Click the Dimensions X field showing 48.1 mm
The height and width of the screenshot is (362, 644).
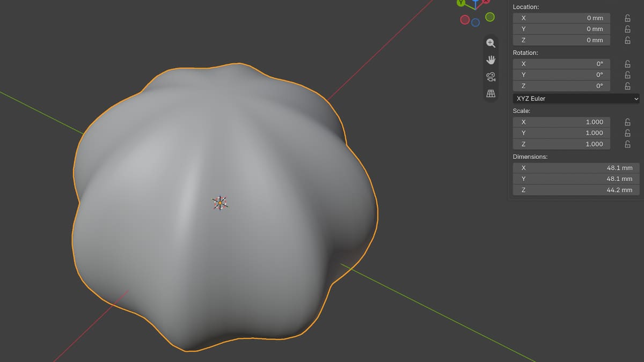coord(576,168)
